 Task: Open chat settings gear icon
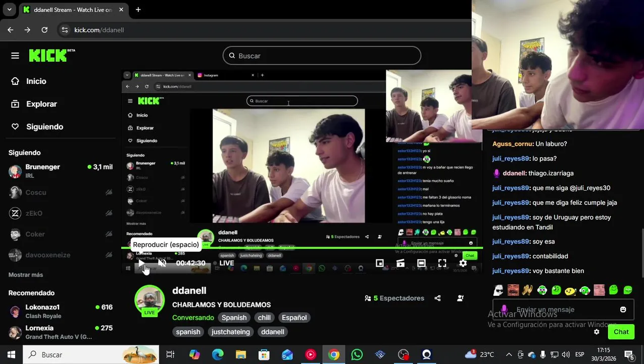(597, 332)
